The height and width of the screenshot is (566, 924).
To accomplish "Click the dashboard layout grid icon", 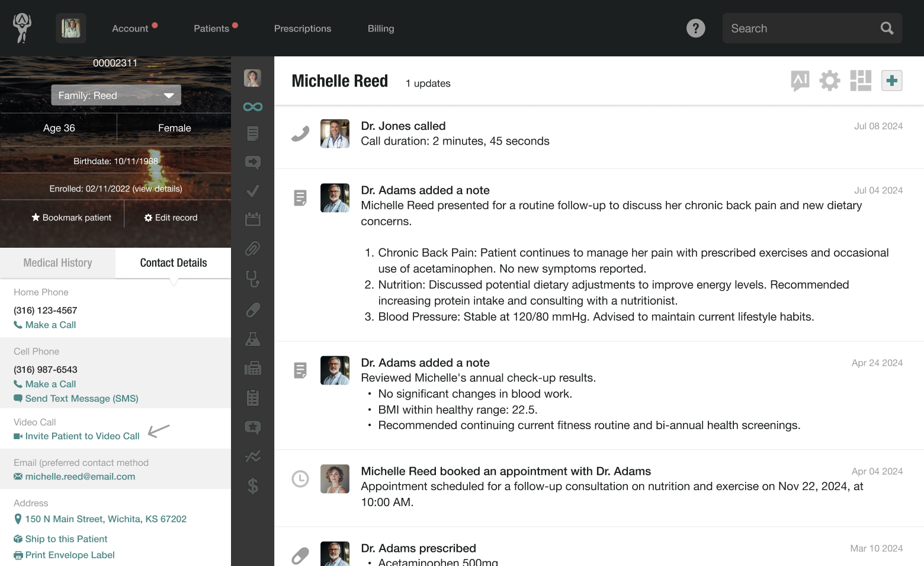I will pos(861,81).
